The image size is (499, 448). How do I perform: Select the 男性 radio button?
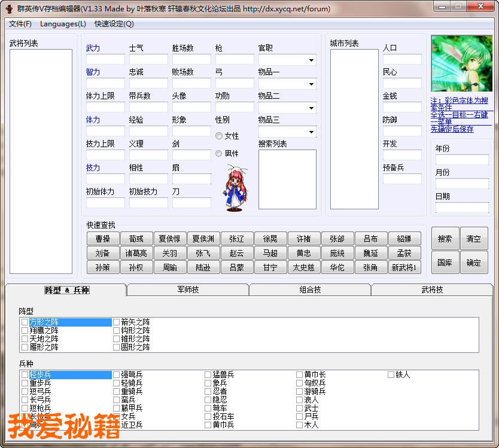tap(219, 154)
